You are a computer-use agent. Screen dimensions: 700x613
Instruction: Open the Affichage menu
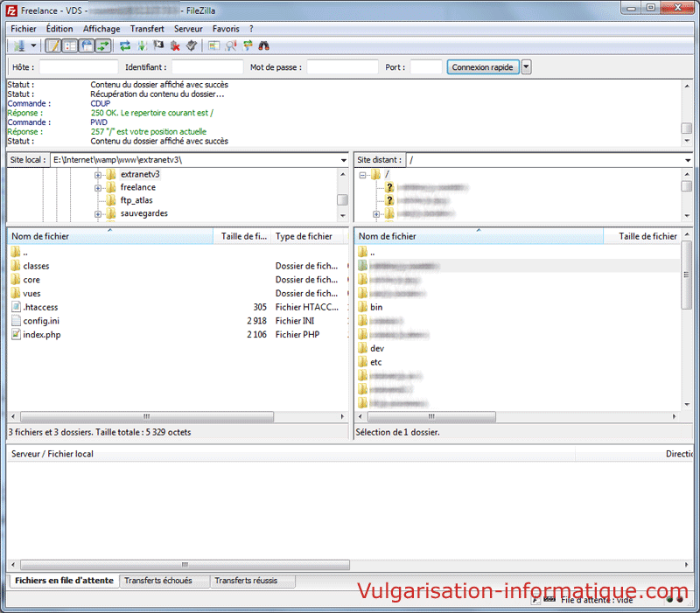coord(101,29)
